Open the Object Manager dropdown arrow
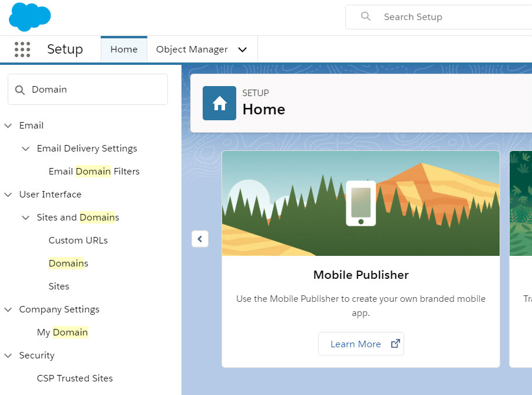Image resolution: width=532 pixels, height=395 pixels. point(242,50)
